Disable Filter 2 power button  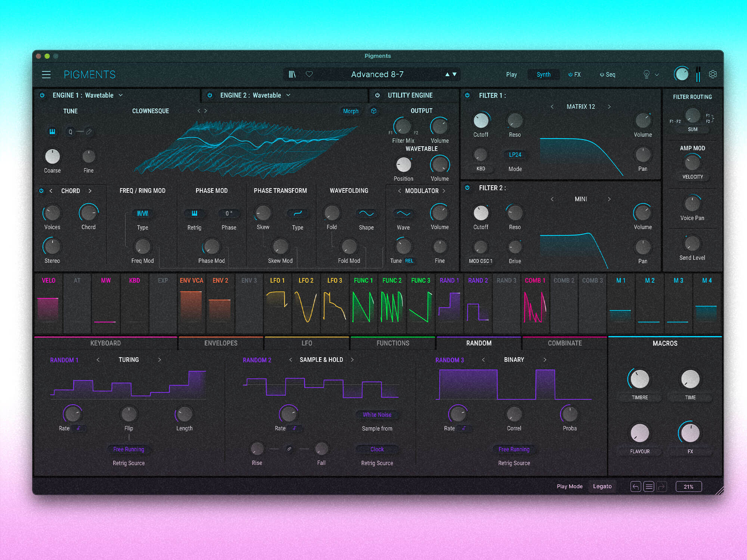point(467,188)
